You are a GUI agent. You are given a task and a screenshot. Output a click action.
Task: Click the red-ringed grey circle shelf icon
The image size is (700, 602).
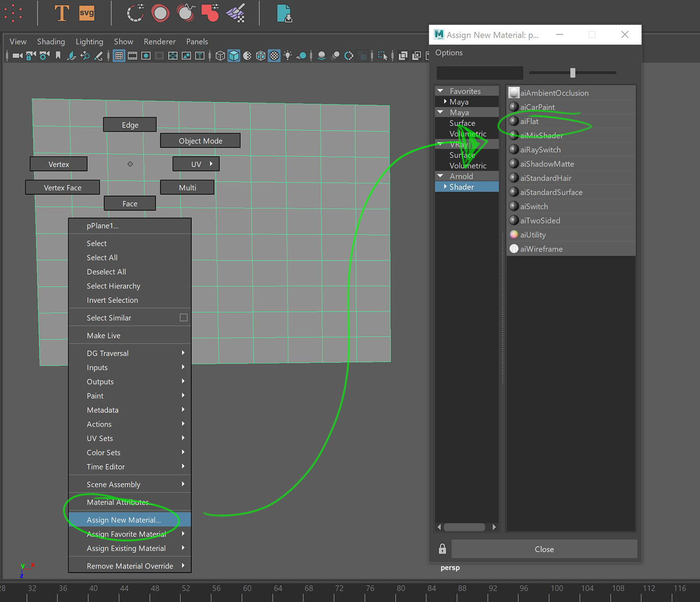(161, 13)
